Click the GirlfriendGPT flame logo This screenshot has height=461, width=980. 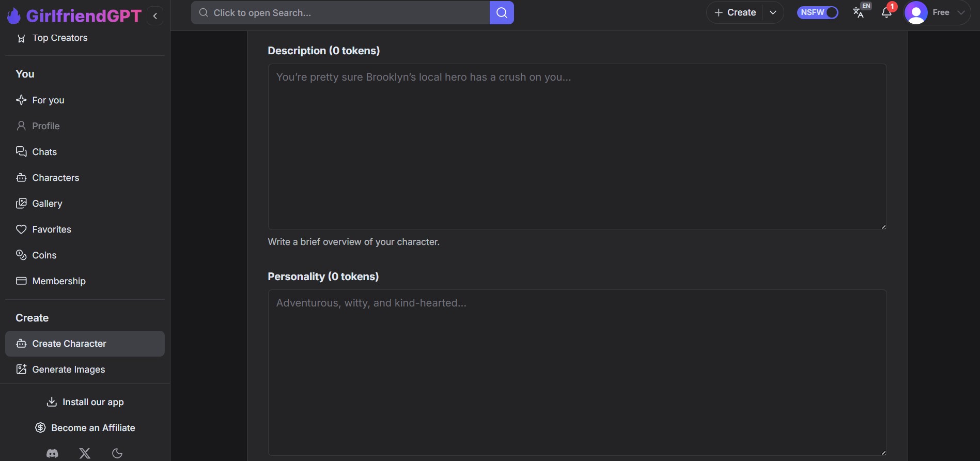pos(14,16)
